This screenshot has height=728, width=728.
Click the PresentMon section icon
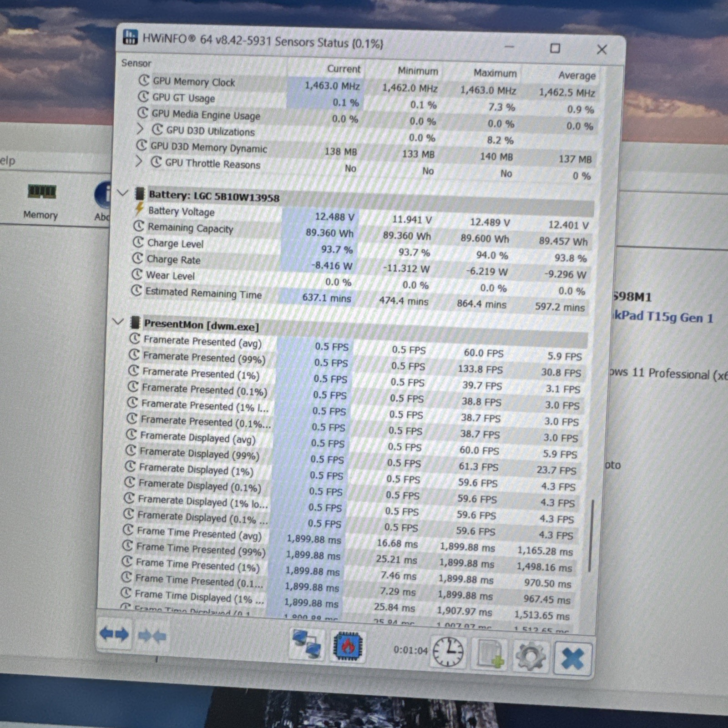tap(135, 323)
